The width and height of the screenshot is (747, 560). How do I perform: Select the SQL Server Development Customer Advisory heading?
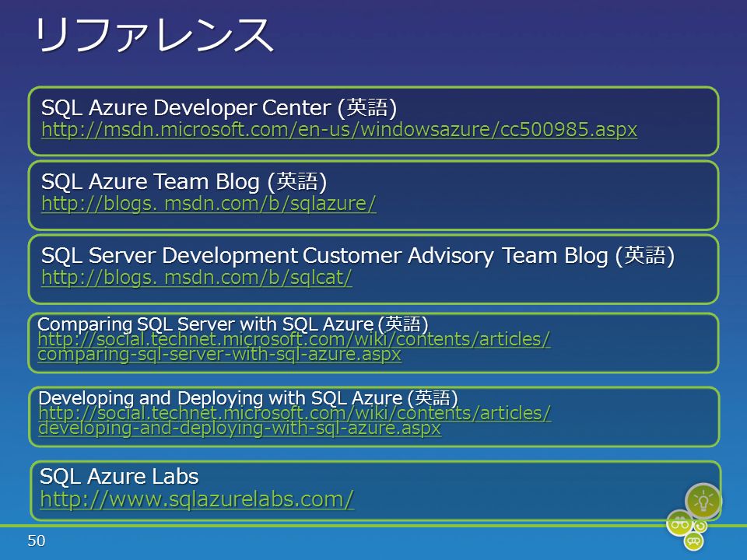(x=358, y=256)
